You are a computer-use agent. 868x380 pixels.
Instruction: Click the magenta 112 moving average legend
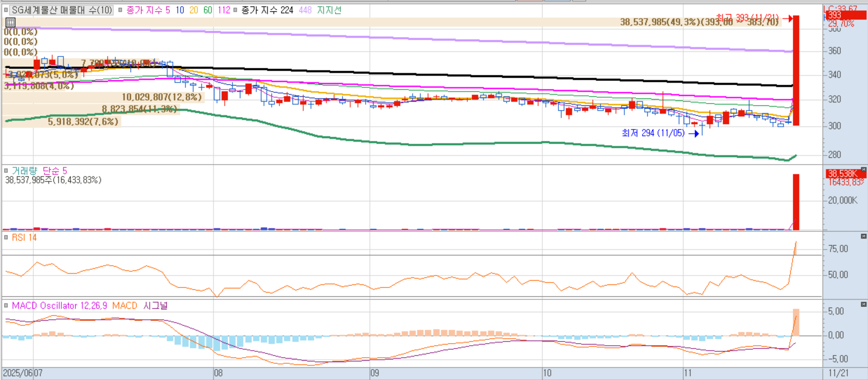tap(224, 10)
